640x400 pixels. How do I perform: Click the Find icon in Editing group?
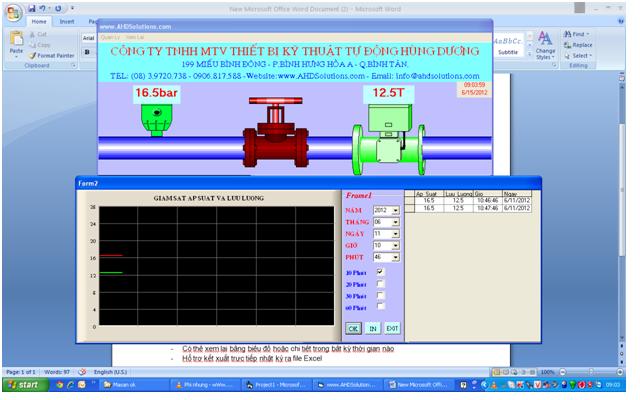tap(579, 34)
